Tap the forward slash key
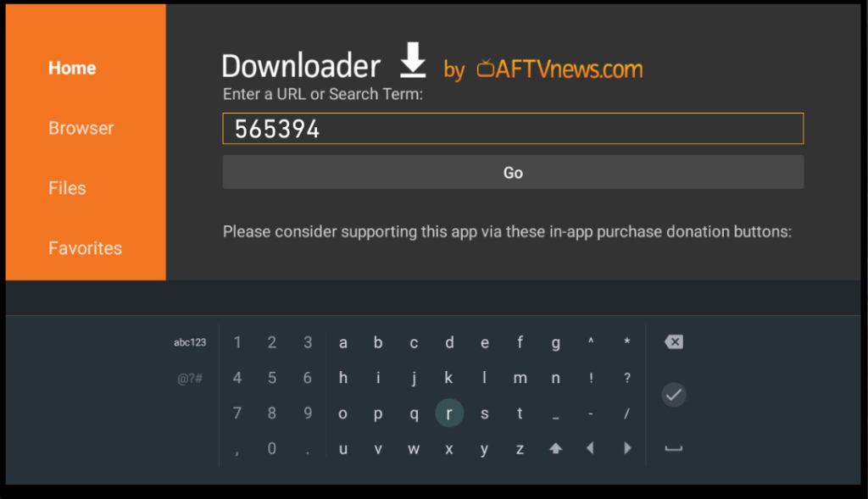 [626, 413]
